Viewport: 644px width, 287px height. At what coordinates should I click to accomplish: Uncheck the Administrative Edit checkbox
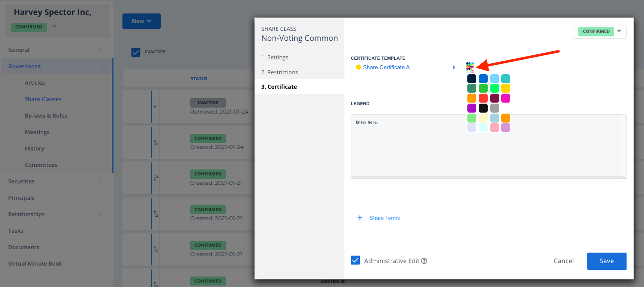pyautogui.click(x=355, y=260)
